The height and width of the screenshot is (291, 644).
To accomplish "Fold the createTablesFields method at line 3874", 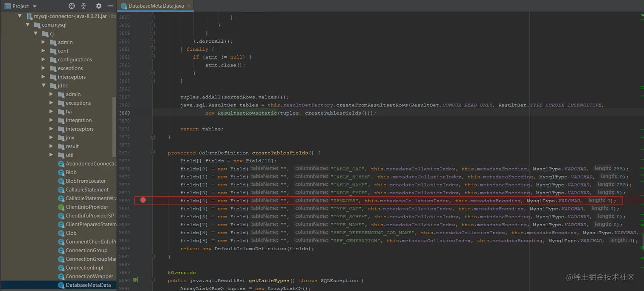I will pyautogui.click(x=152, y=153).
